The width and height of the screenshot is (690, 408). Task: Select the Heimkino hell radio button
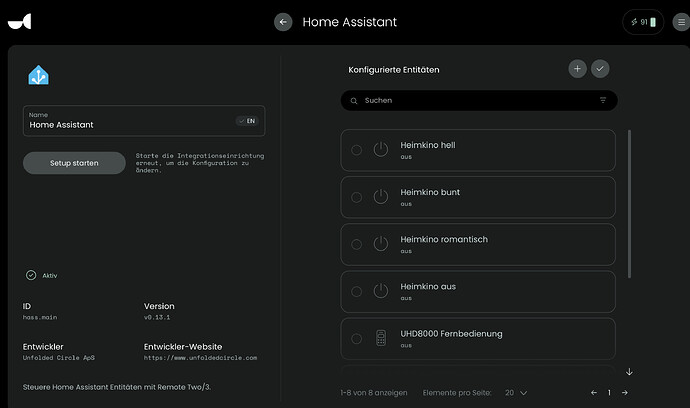[357, 150]
